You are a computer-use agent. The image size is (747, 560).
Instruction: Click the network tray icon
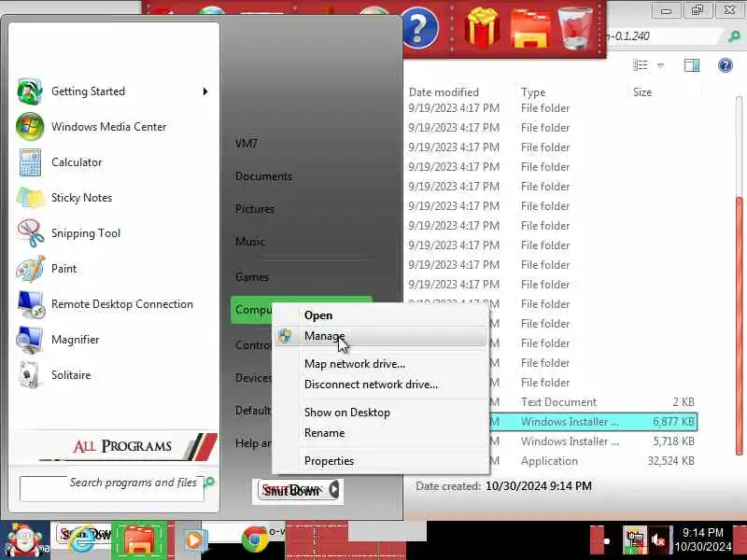click(x=635, y=539)
